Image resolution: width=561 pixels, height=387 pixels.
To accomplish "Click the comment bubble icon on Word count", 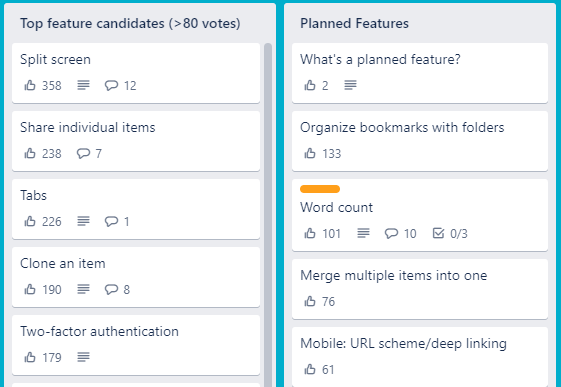I will (x=391, y=233).
